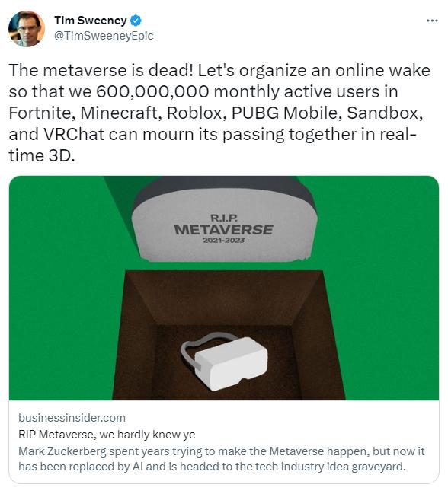
Task: Click the word "Roblox" in the tweet
Action: pos(196,113)
